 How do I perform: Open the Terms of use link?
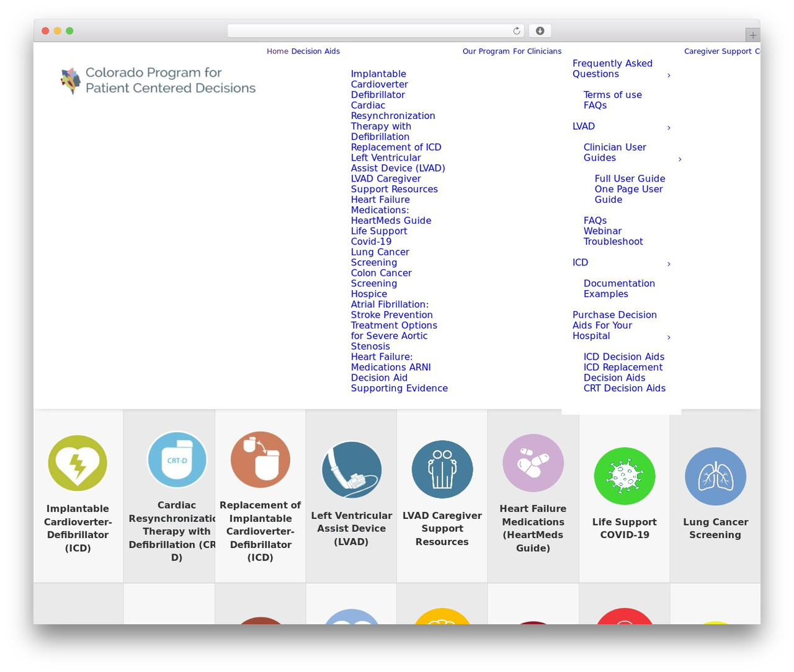tap(613, 95)
